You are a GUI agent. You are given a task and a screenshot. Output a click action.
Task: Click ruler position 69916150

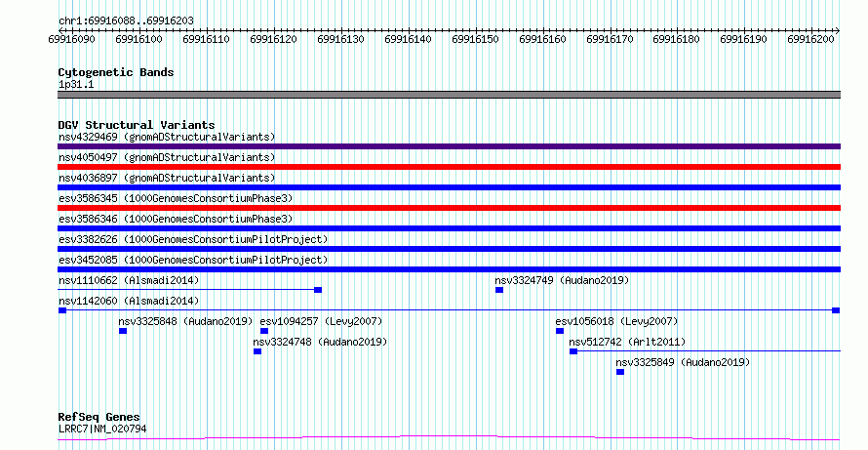point(475,39)
